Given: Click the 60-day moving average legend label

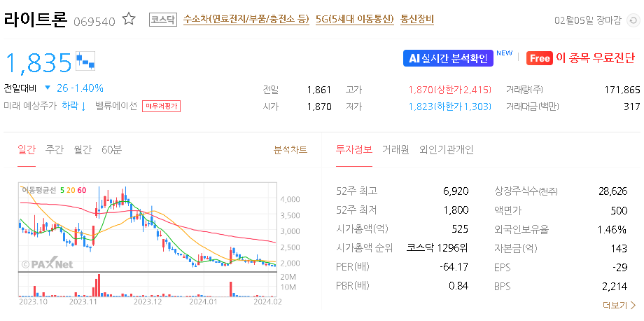Looking at the screenshot, I should click(x=81, y=190).
